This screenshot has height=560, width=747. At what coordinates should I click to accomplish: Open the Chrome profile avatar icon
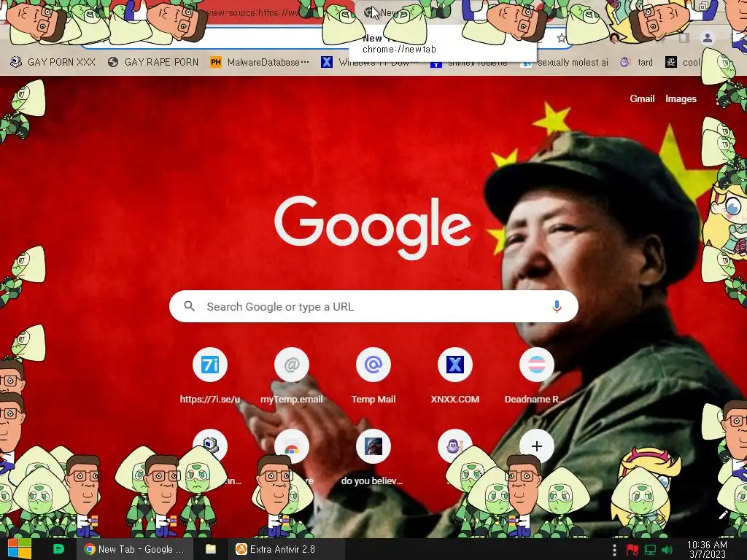click(x=708, y=38)
